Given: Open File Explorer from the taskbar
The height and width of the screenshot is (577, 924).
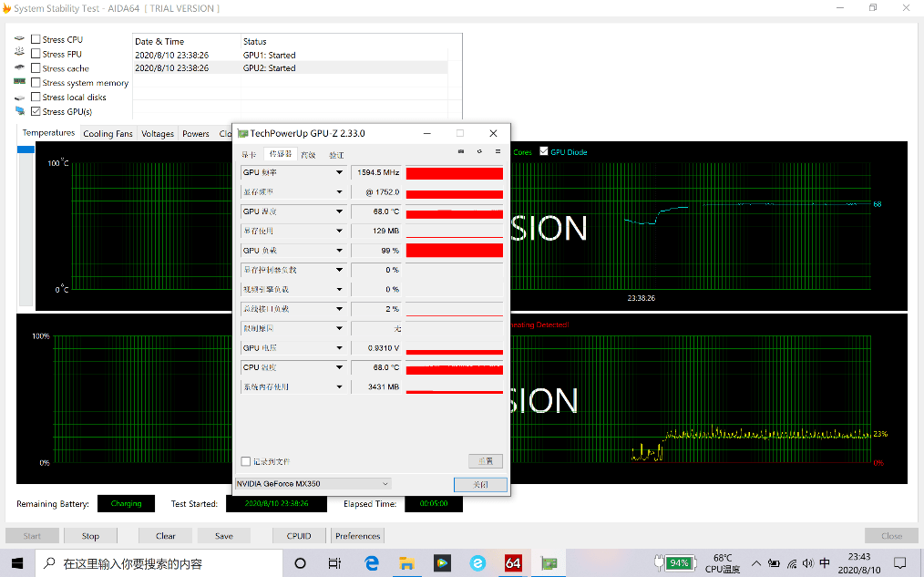Looking at the screenshot, I should (406, 563).
